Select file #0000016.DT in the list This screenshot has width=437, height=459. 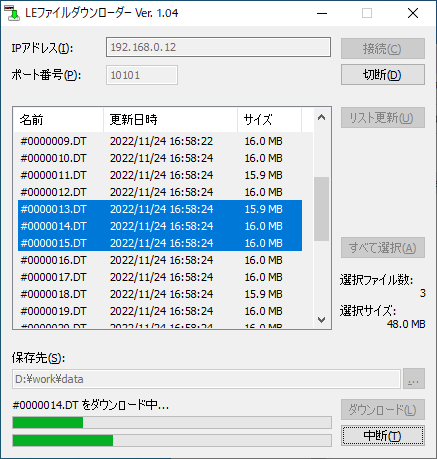pyautogui.click(x=160, y=260)
